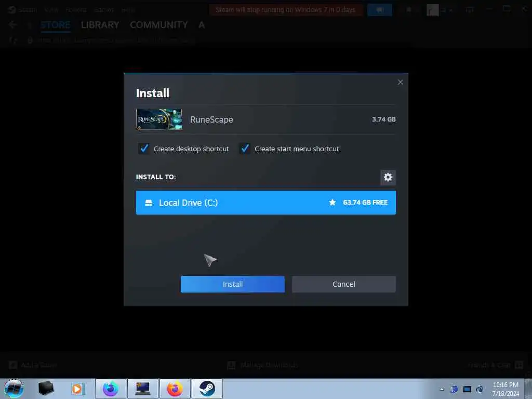Cancel the RuneScape installation

pyautogui.click(x=344, y=284)
